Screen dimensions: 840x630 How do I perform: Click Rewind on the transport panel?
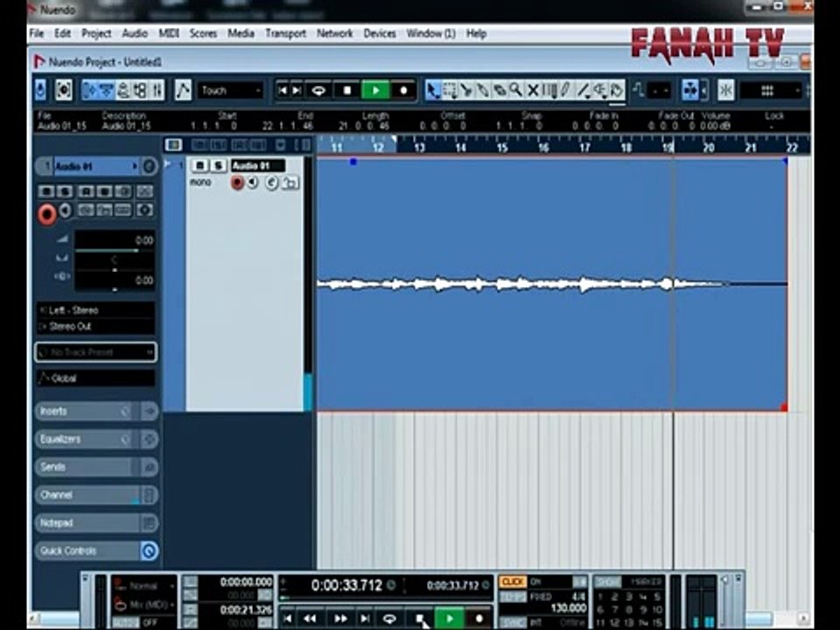coord(310,619)
